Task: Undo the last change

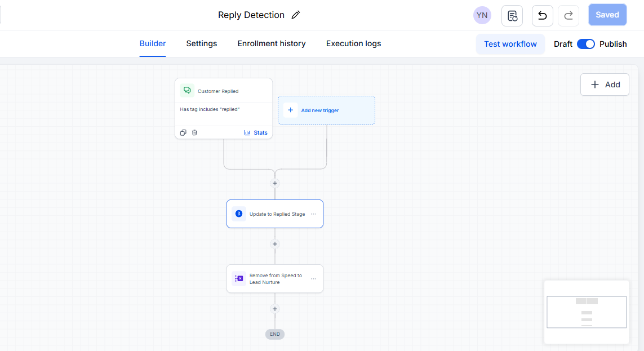Action: coord(543,16)
